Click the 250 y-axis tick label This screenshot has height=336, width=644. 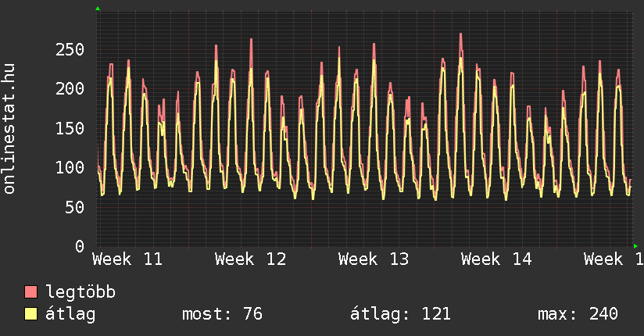coord(70,50)
